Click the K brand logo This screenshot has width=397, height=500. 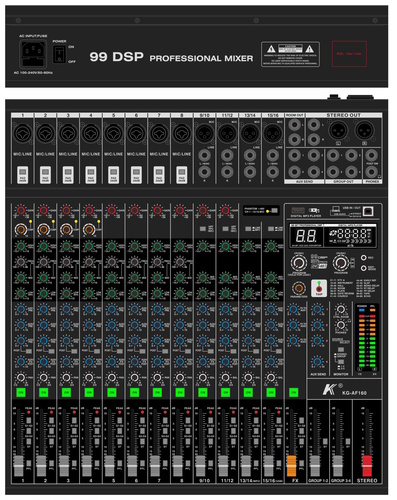[329, 390]
